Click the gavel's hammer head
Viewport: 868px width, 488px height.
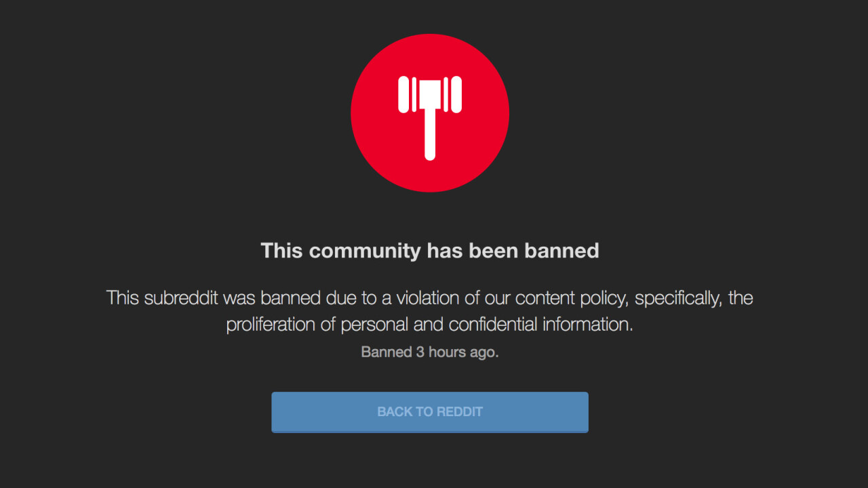point(430,94)
